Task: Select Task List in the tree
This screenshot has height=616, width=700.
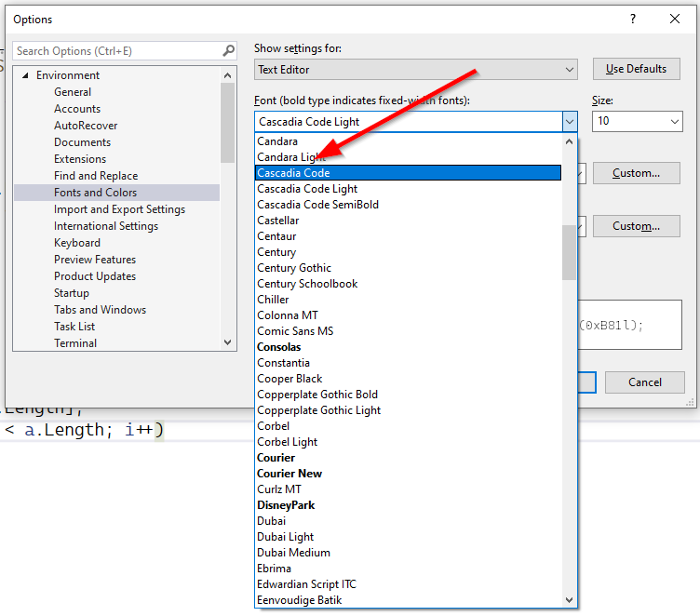Action: coord(74,327)
